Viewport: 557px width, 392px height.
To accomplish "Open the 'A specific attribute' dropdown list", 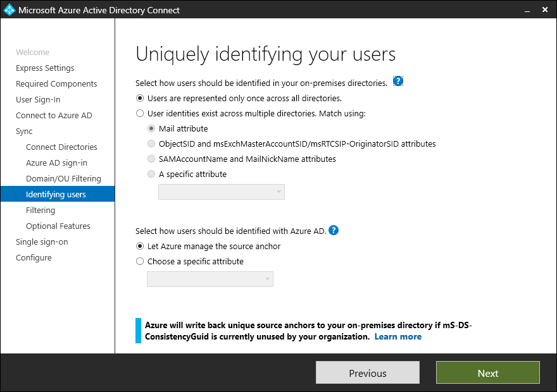I will pyautogui.click(x=221, y=192).
